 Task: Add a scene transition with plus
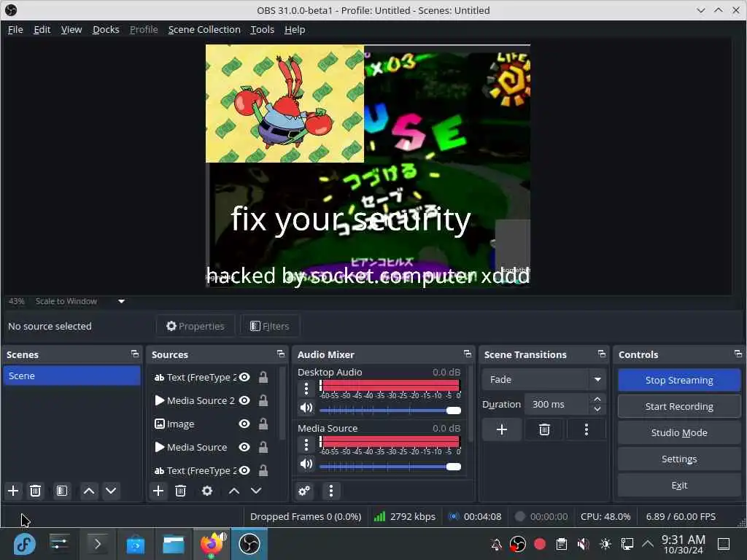[502, 429]
